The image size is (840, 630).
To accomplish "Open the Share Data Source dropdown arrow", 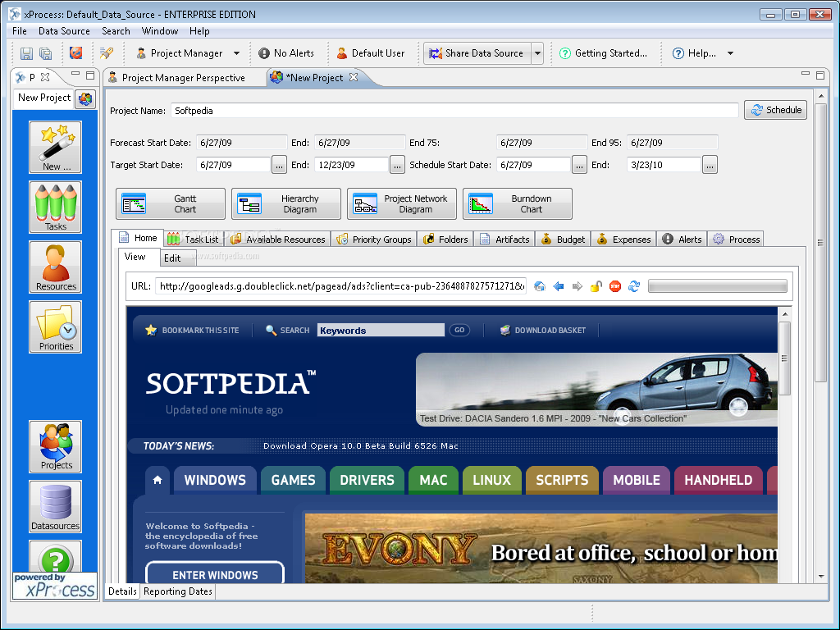I will (538, 53).
